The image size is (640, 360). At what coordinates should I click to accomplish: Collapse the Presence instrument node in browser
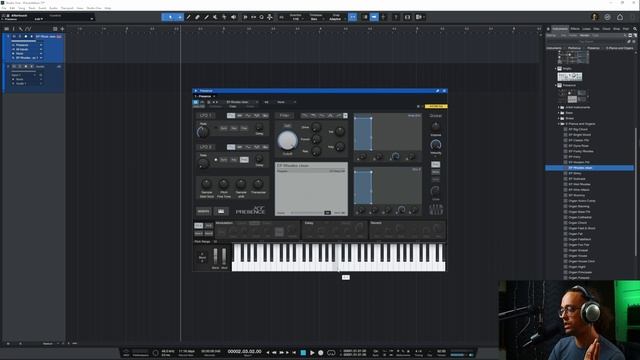pyautogui.click(x=556, y=85)
